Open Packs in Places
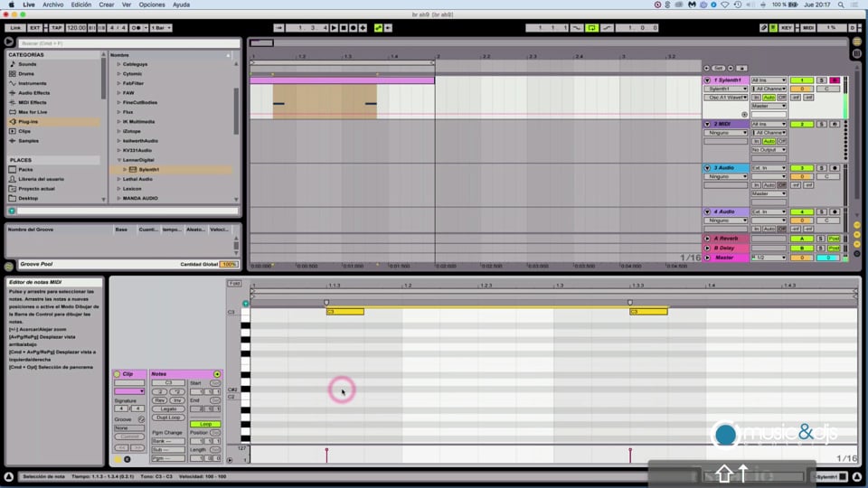Image resolution: width=868 pixels, height=488 pixels. click(x=25, y=170)
